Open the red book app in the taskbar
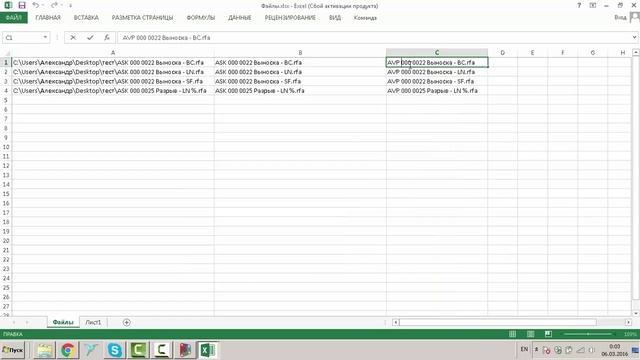 pos(185,350)
